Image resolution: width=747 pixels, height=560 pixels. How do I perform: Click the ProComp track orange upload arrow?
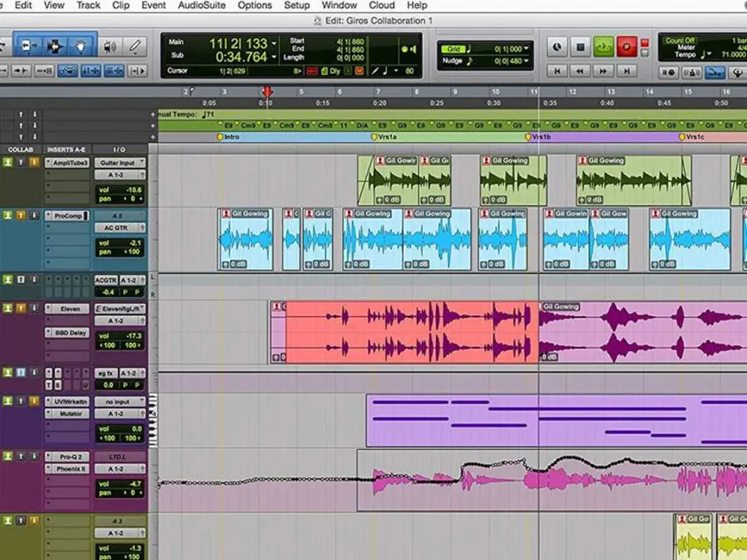tap(21, 215)
